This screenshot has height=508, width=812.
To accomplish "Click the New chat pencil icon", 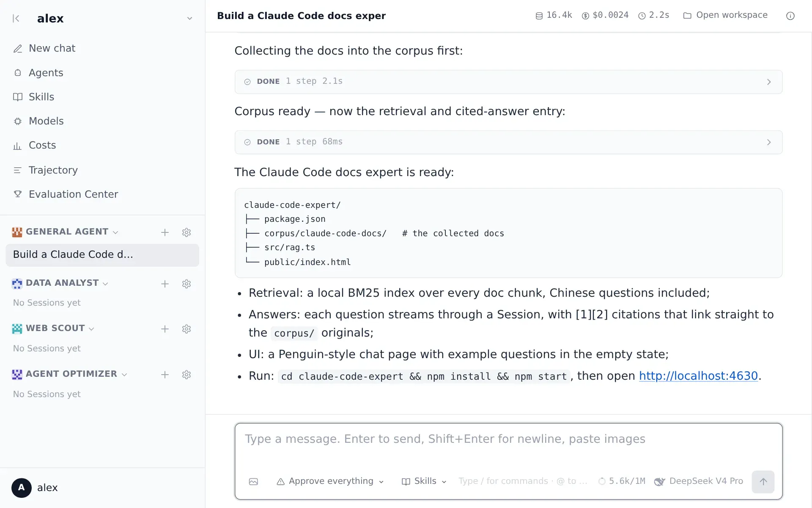I will (x=18, y=49).
